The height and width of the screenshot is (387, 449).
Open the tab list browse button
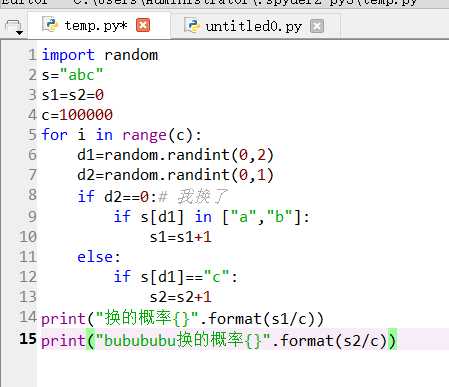point(14,27)
